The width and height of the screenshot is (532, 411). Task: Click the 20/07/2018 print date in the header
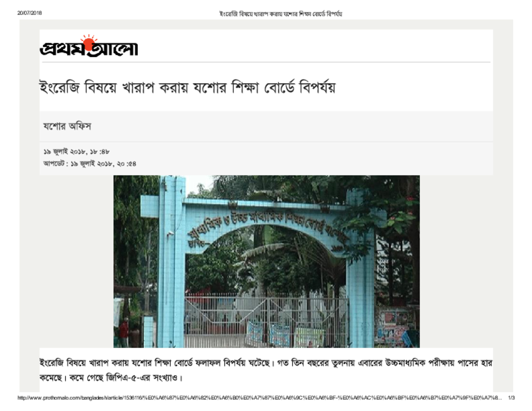(x=30, y=13)
